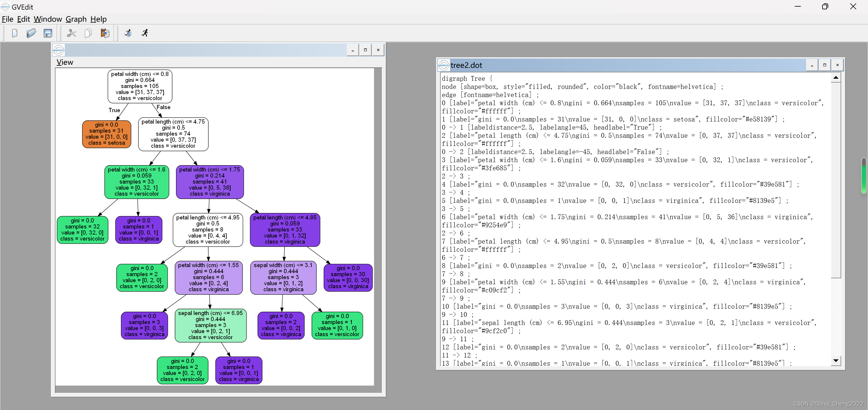
Task: Minimize the tree2.dot editor window
Action: pyautogui.click(x=812, y=65)
